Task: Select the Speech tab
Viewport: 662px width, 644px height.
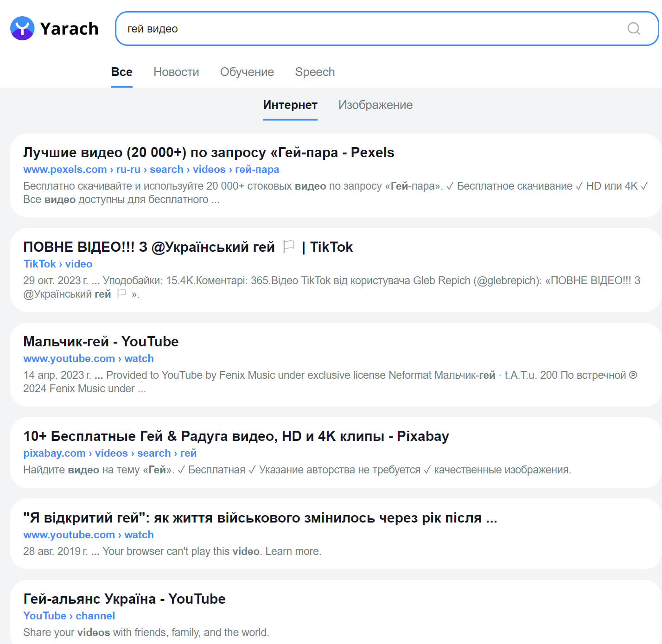Action: pos(315,72)
